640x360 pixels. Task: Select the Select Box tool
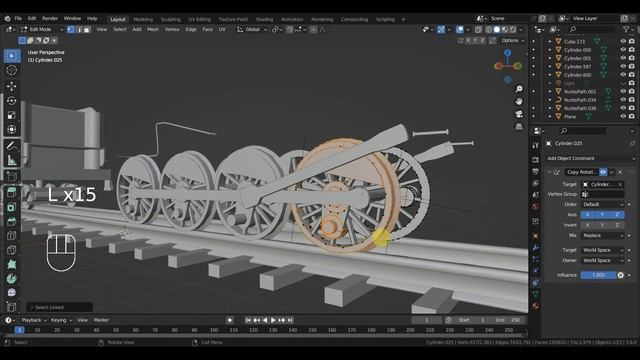click(11, 56)
